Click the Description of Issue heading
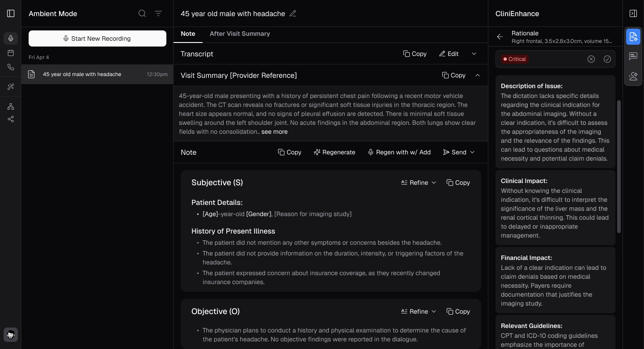This screenshot has height=349, width=644. [x=532, y=86]
